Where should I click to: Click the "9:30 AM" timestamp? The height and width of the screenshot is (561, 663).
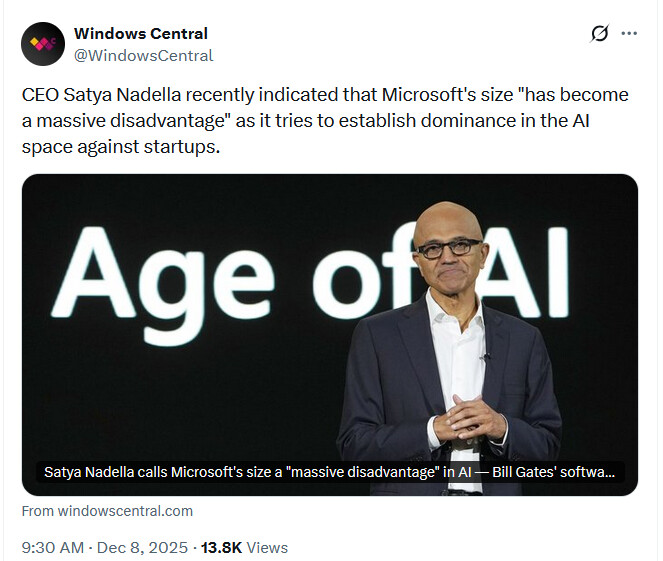click(x=52, y=547)
